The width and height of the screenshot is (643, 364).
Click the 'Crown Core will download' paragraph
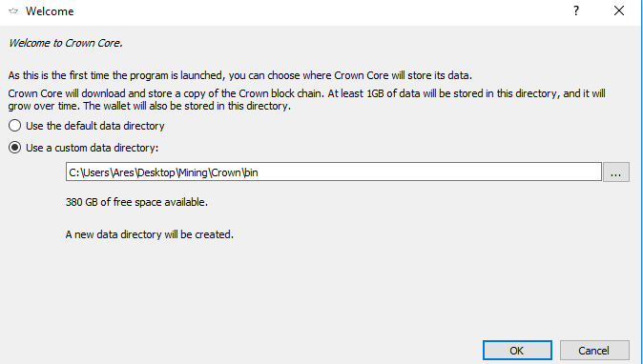307,99
